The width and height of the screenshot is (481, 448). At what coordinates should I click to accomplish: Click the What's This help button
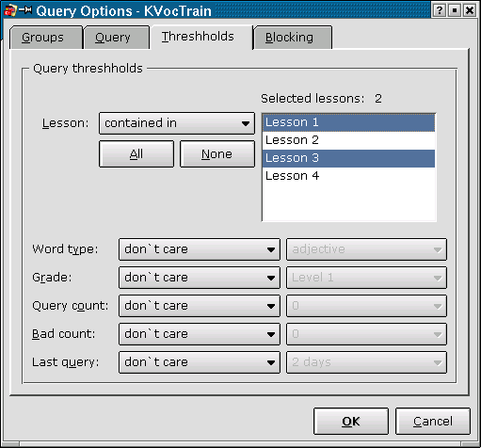click(x=440, y=10)
